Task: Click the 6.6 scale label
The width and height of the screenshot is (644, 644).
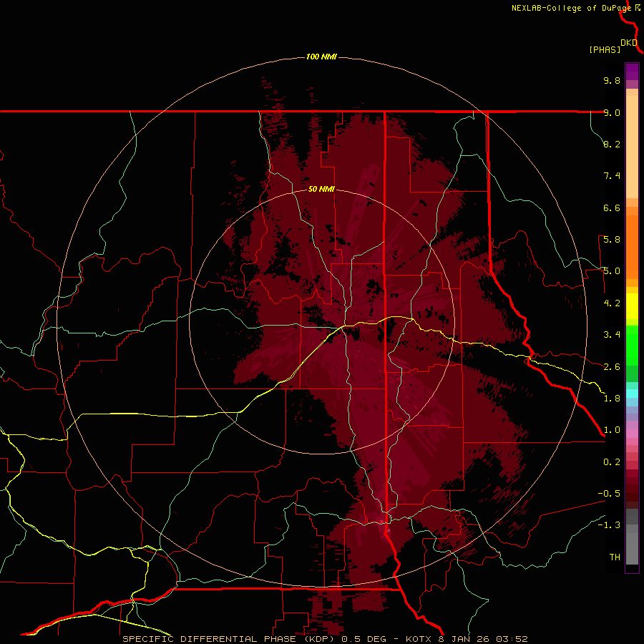Action: click(x=612, y=208)
